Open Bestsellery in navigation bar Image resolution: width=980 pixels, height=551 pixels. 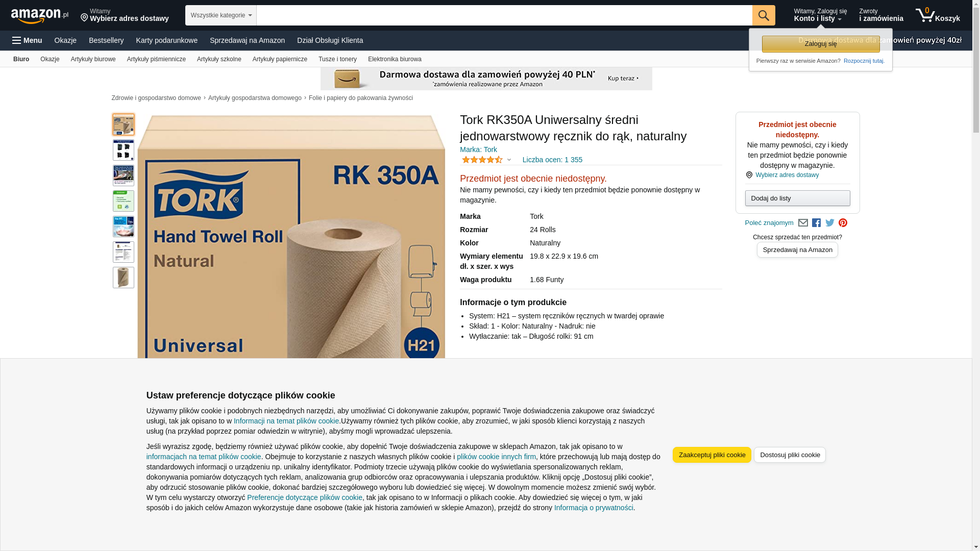106,40
